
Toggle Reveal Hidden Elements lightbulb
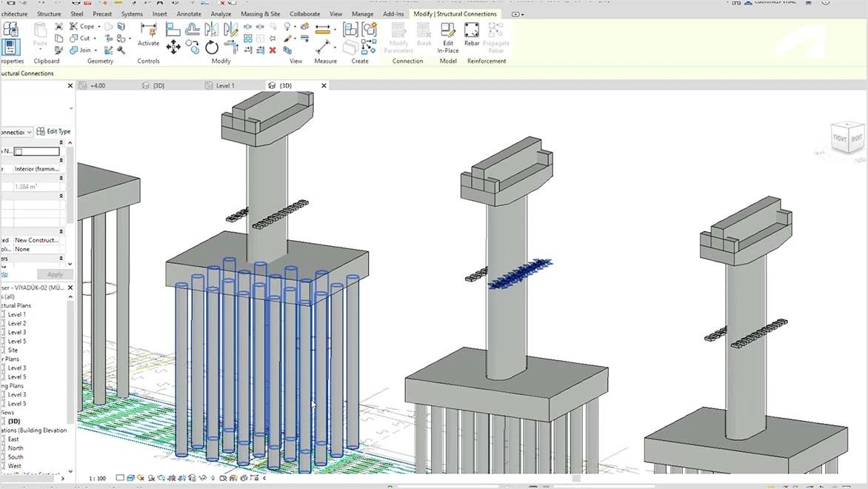[213, 478]
